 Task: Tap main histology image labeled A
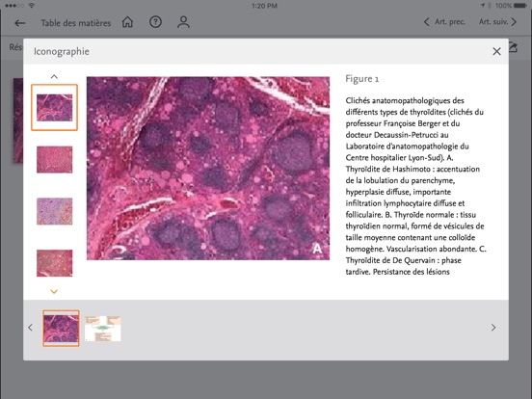pyautogui.click(x=208, y=169)
